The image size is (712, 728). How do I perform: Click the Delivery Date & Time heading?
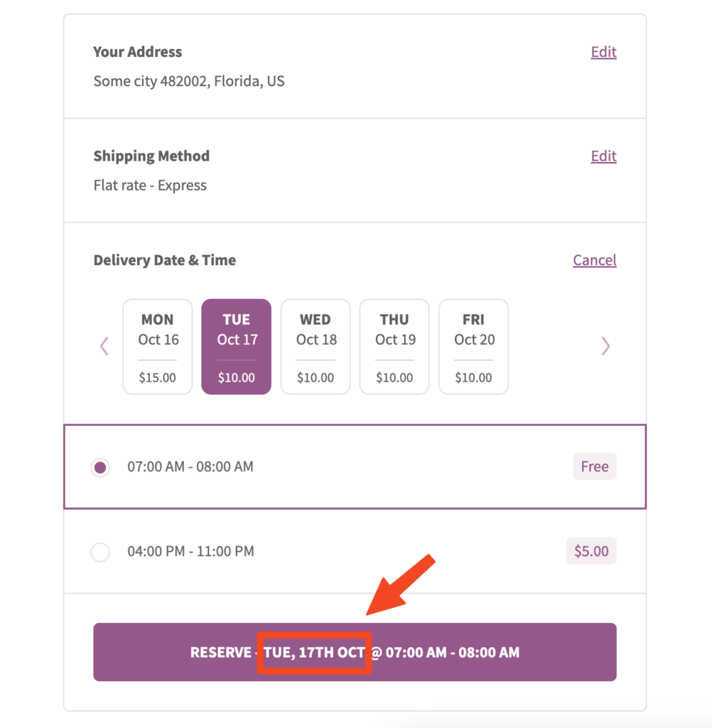164,260
